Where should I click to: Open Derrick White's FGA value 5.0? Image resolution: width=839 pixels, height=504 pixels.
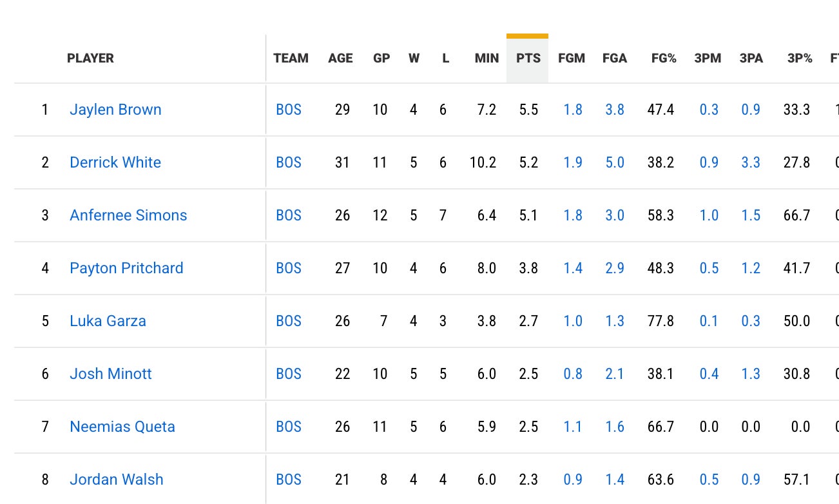(x=615, y=162)
